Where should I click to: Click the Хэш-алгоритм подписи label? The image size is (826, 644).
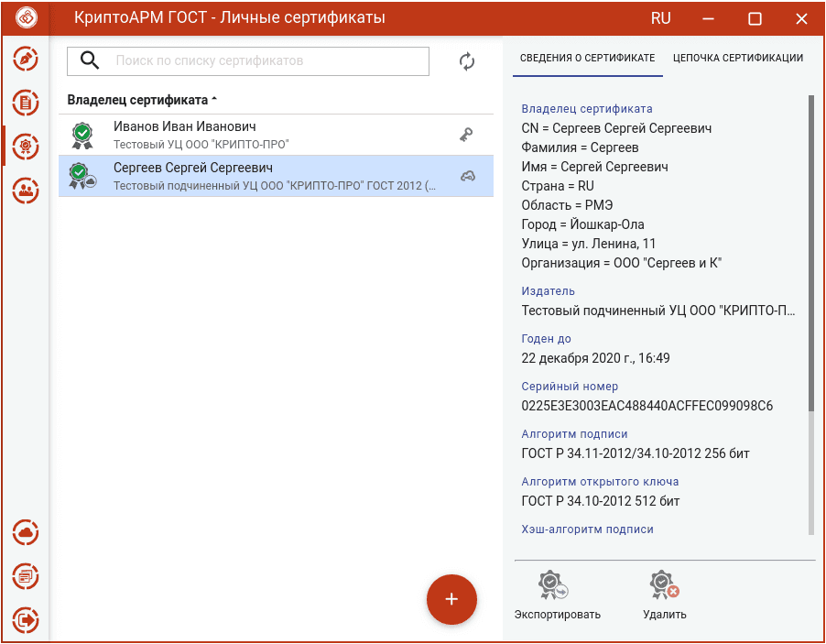tap(587, 529)
